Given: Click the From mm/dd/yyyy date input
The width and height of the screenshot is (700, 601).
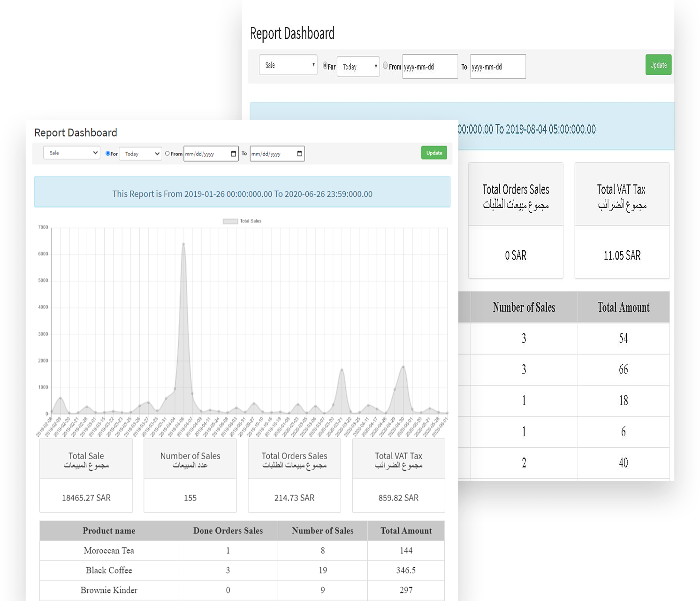Looking at the screenshot, I should click(x=206, y=154).
